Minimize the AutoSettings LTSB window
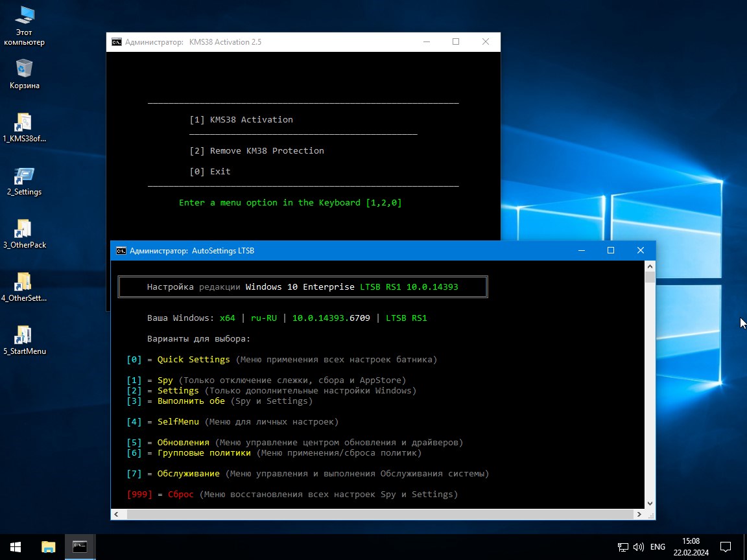 [581, 250]
